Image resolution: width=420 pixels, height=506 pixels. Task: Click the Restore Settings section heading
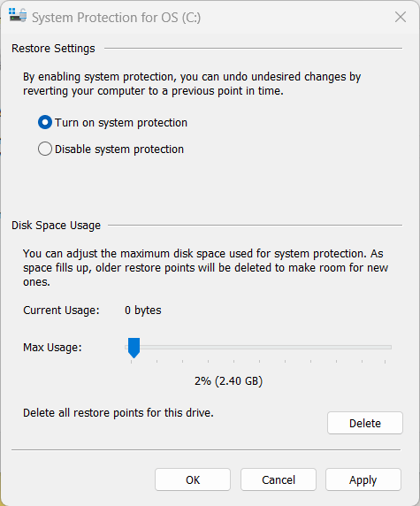tap(53, 49)
